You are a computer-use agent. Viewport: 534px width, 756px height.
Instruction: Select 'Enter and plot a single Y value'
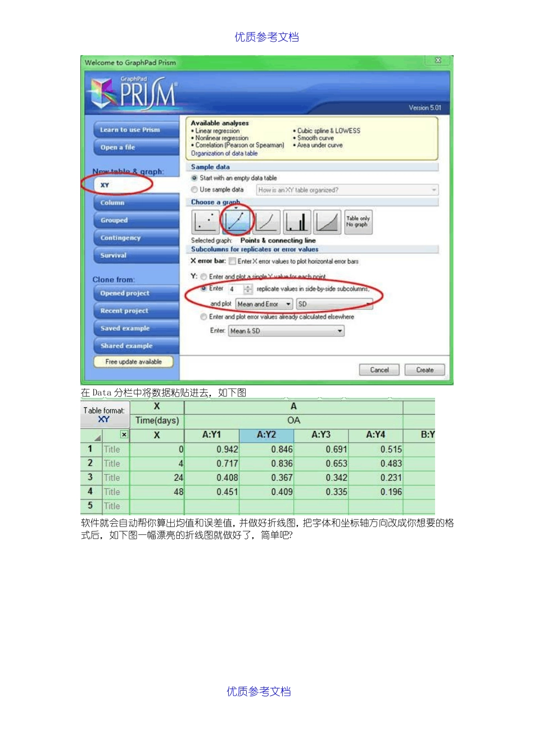click(x=203, y=277)
